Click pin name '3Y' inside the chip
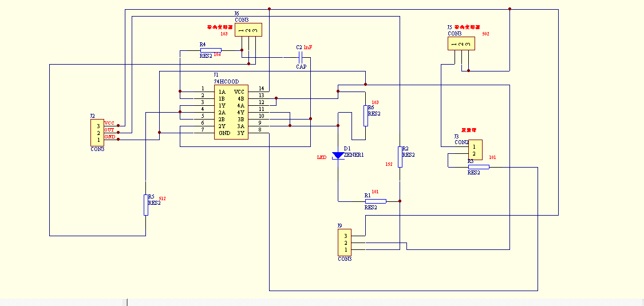Screen dimensions: 644x306 (240, 133)
